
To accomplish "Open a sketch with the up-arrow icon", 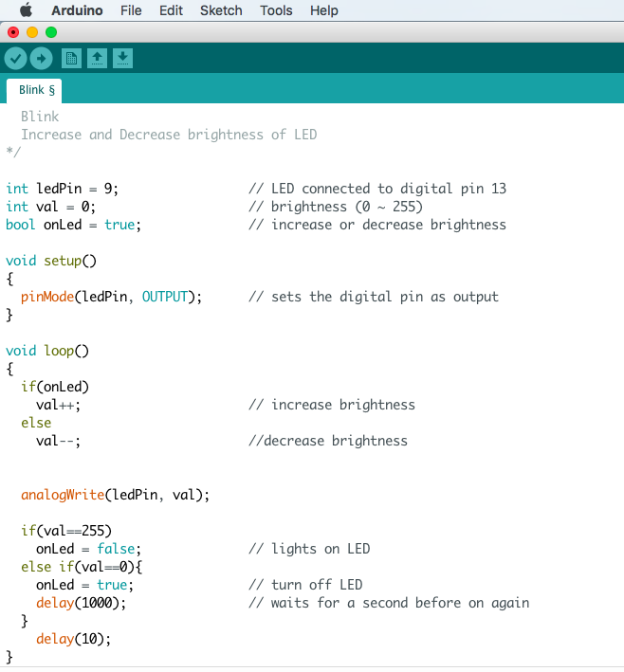I will click(98, 58).
